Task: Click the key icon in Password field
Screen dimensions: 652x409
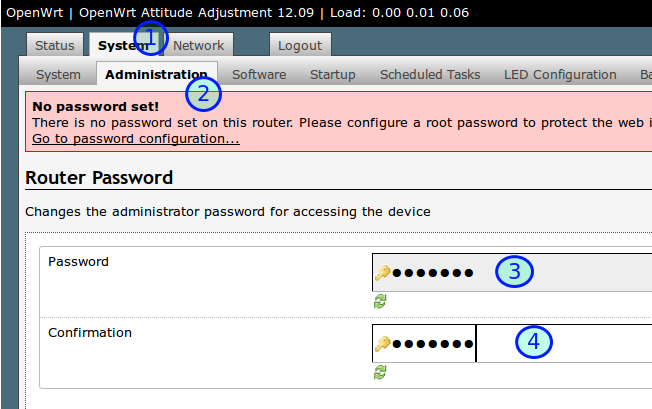Action: [x=382, y=272]
